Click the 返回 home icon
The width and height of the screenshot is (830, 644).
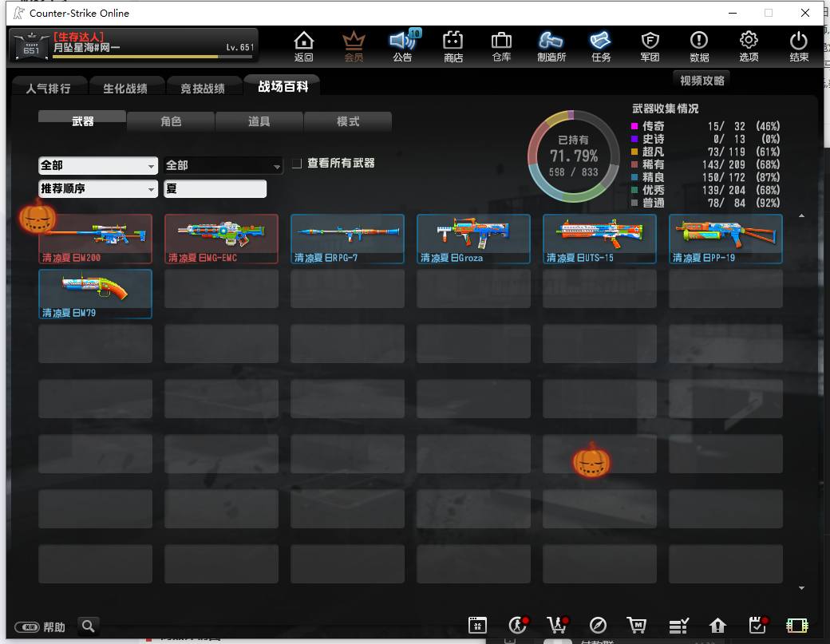click(x=304, y=45)
